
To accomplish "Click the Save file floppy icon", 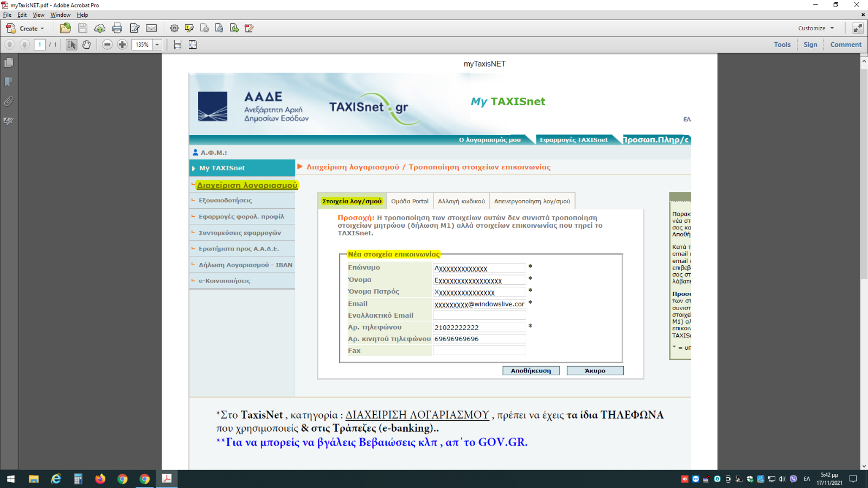I will tap(82, 28).
